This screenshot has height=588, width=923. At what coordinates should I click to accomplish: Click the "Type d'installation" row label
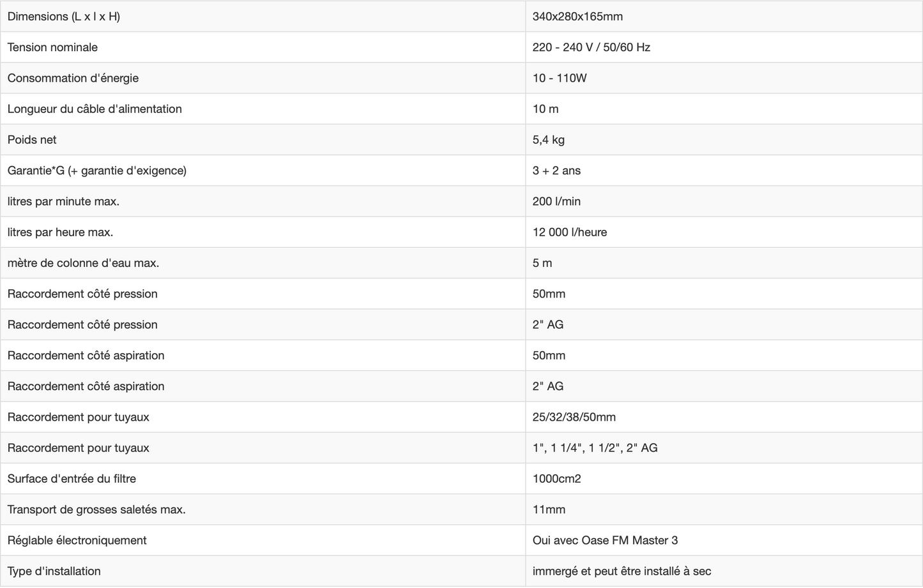pos(54,571)
